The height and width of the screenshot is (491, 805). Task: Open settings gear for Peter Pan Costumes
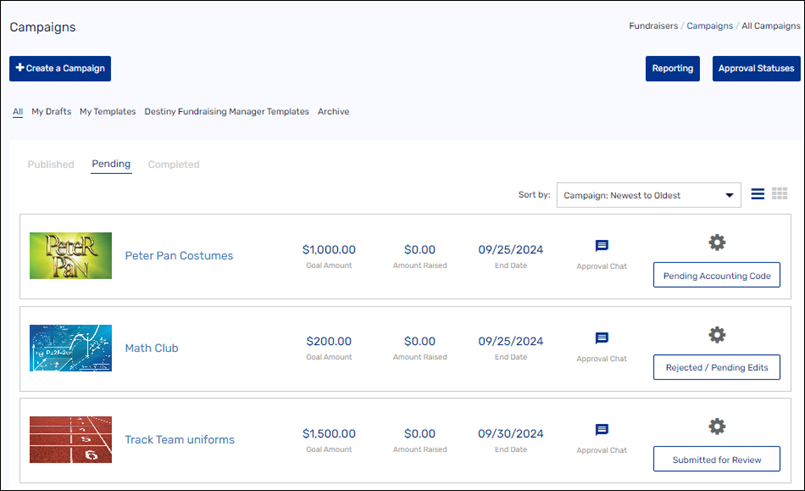(x=716, y=242)
